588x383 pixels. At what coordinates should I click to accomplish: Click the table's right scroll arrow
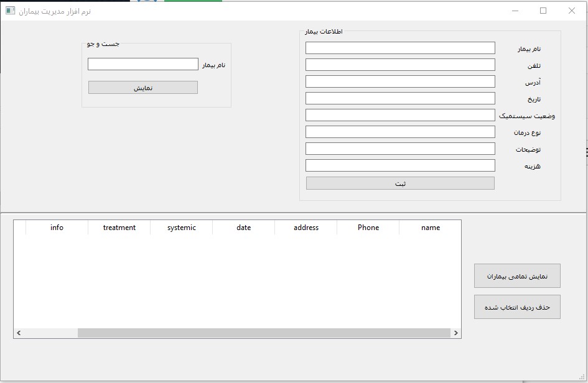(456, 333)
